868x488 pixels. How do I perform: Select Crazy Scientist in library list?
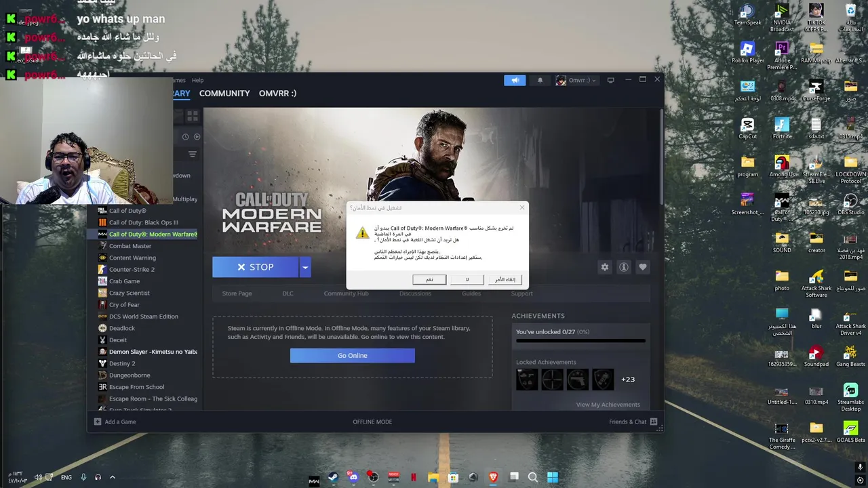click(x=129, y=293)
